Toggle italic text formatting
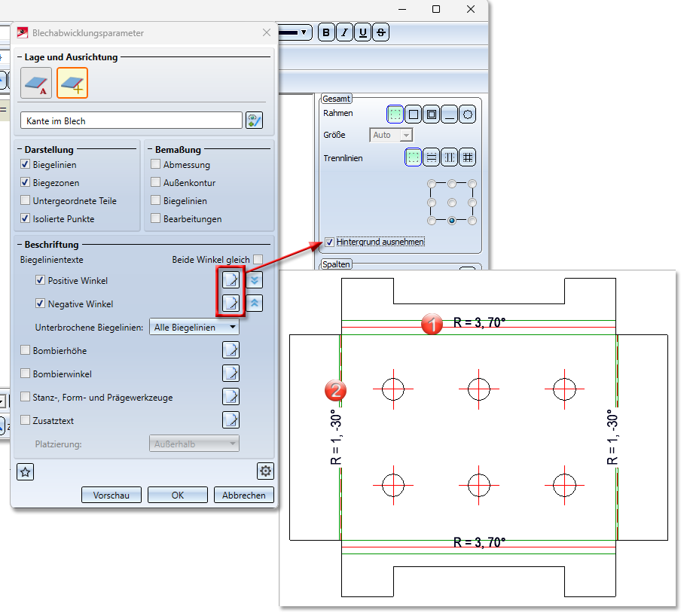 [344, 32]
